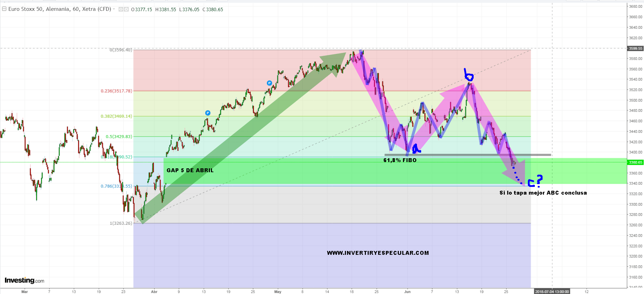
Task: Click the hand-drawn blue 'b' annotation
Action: coord(468,75)
